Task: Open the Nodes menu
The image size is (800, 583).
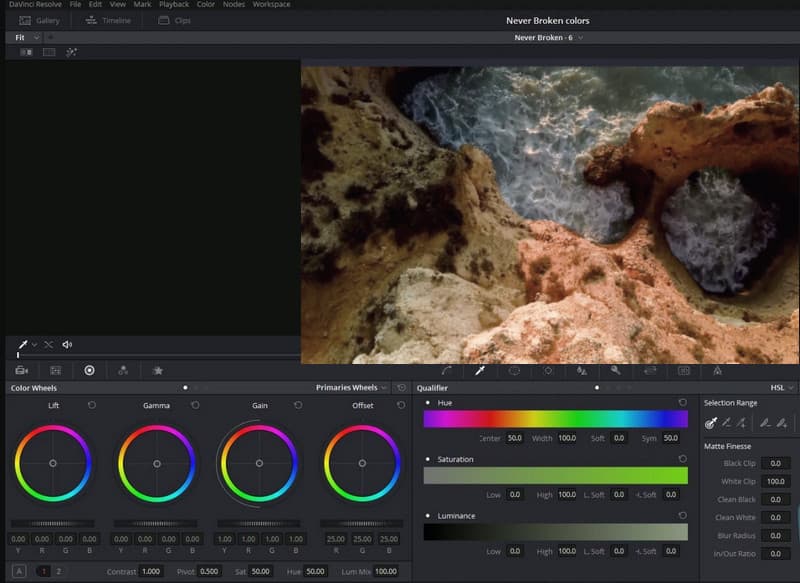Action: pos(233,5)
